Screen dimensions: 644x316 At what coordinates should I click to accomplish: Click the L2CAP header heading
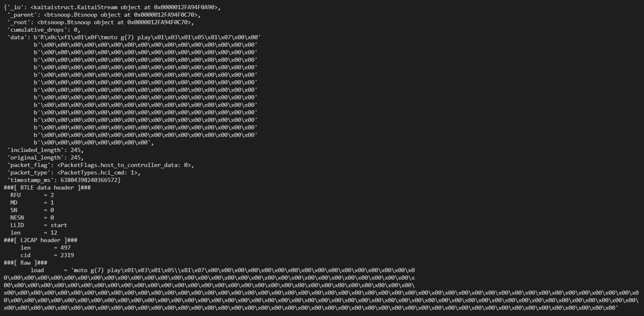click(x=41, y=240)
